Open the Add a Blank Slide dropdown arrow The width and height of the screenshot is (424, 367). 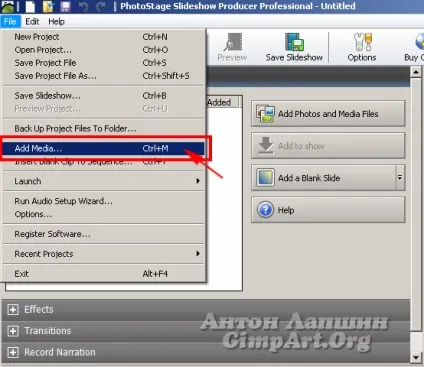pos(400,178)
